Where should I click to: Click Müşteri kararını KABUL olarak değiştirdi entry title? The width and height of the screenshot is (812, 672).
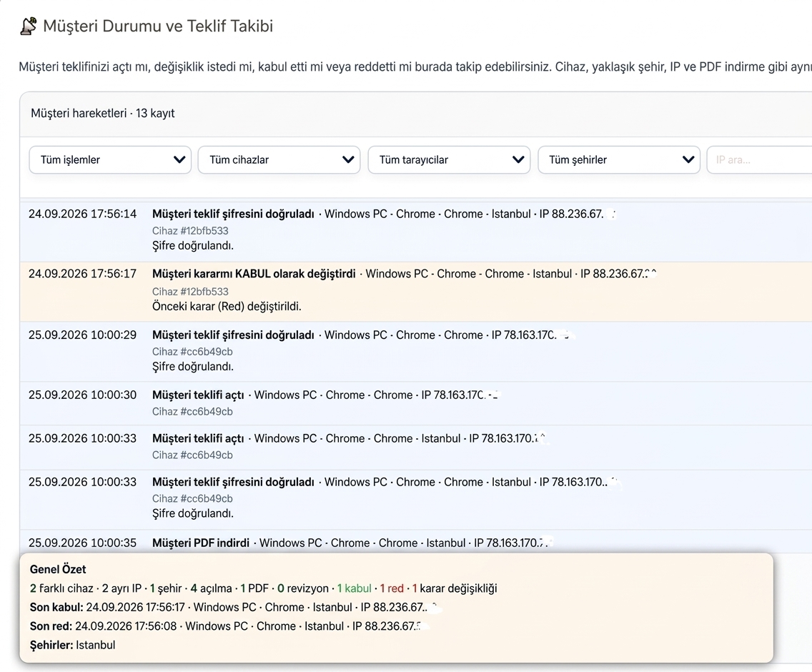coord(254,274)
